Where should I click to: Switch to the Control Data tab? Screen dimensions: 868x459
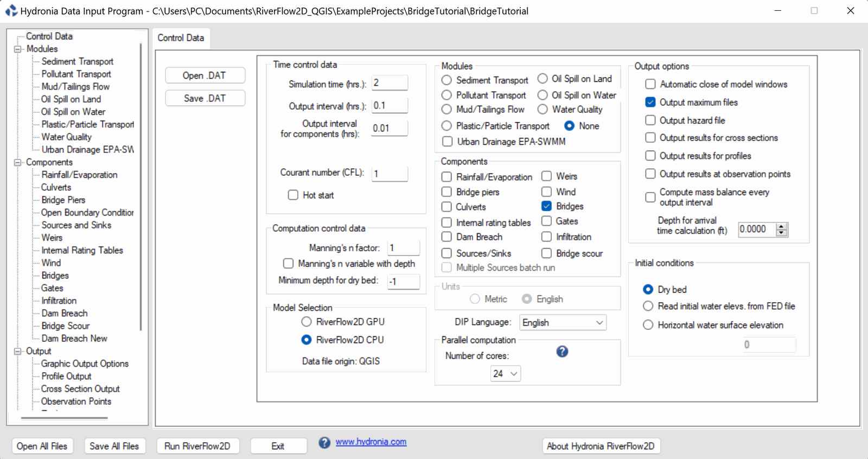[181, 38]
